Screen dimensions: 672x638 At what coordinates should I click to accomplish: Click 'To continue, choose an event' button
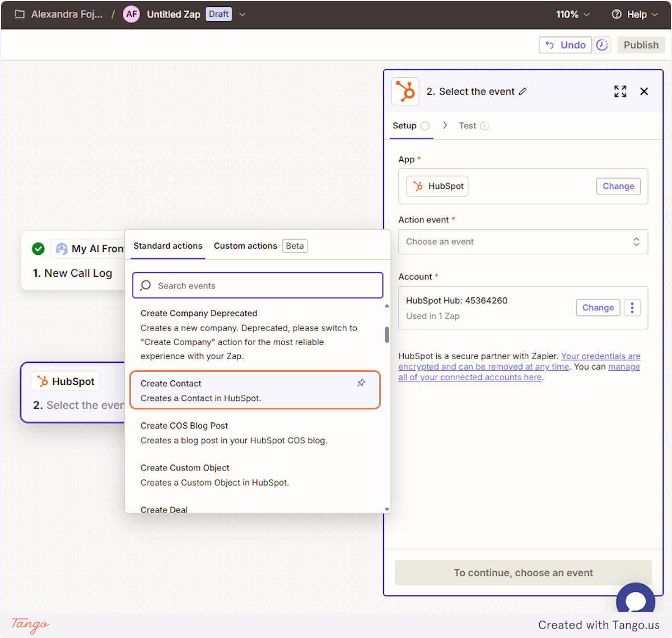[523, 572]
